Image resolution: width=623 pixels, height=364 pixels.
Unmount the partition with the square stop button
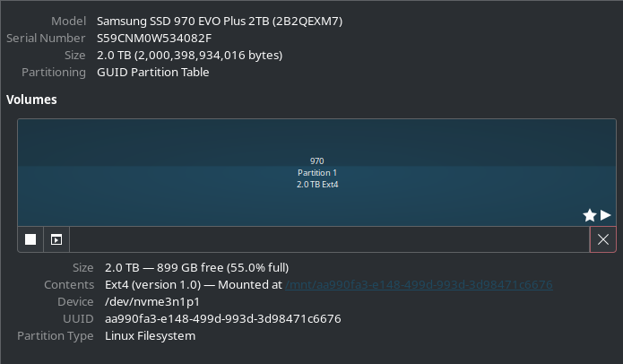click(x=30, y=239)
